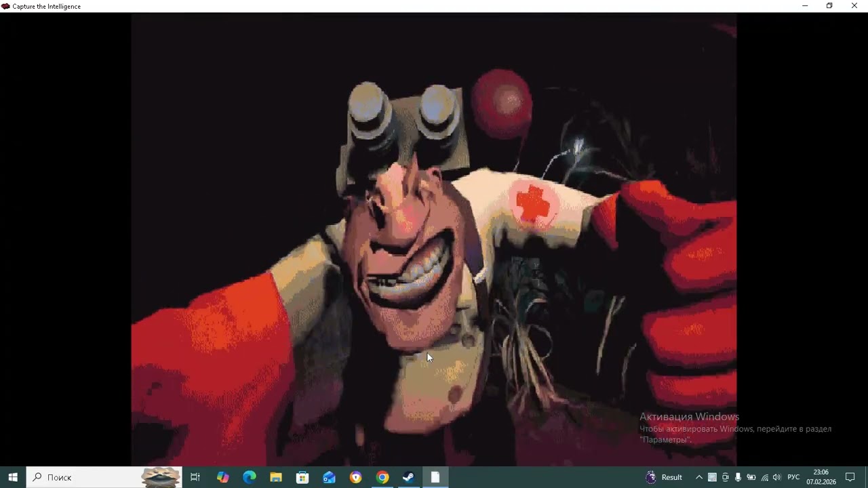
Task: Open the Outlook mail app icon
Action: point(330,477)
